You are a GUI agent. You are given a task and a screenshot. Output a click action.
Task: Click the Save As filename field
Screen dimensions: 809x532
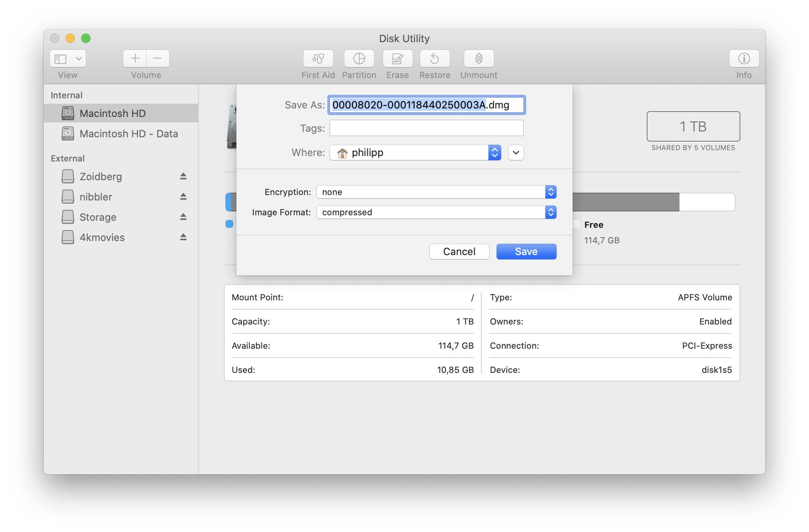[x=426, y=105]
